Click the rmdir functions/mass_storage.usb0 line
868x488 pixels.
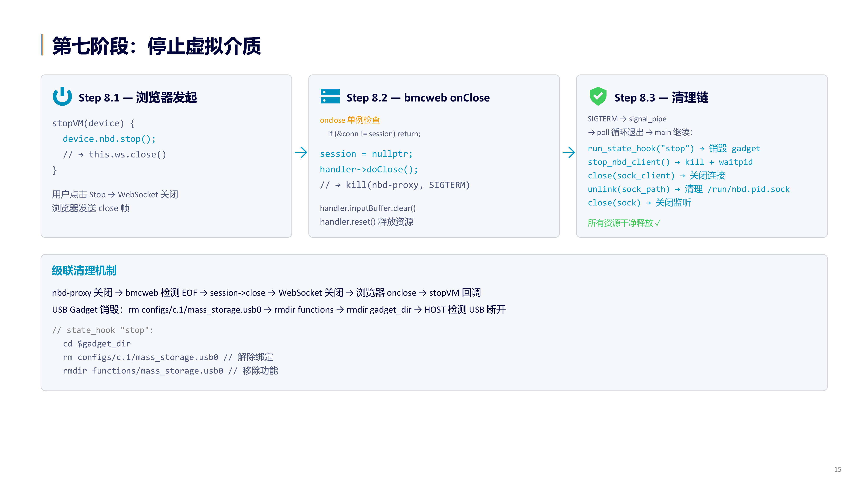tap(170, 371)
